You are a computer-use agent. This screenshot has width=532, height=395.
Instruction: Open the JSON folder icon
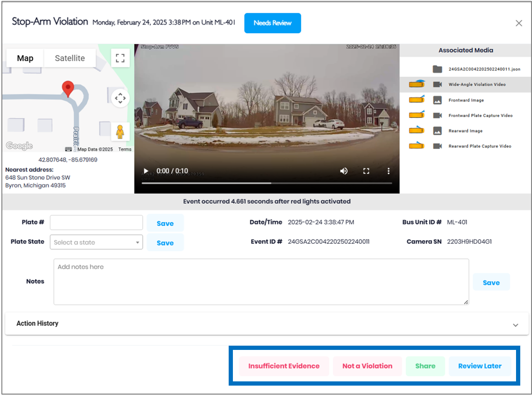click(437, 69)
